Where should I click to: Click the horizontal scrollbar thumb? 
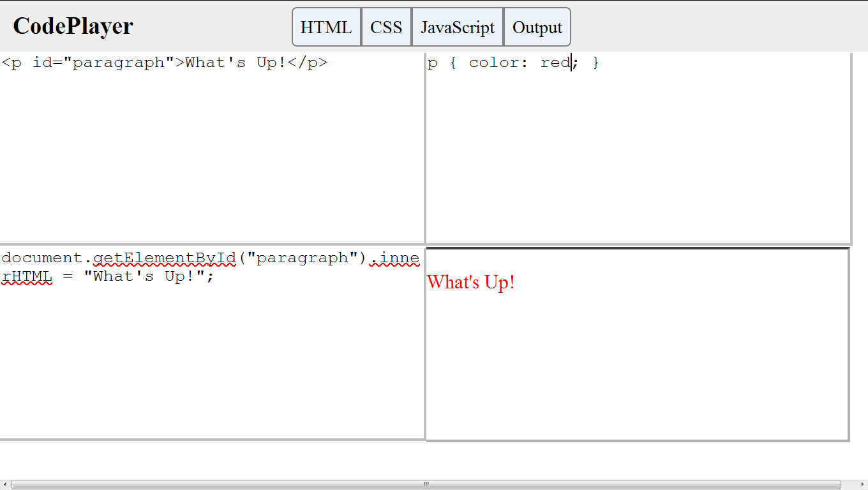(x=426, y=485)
